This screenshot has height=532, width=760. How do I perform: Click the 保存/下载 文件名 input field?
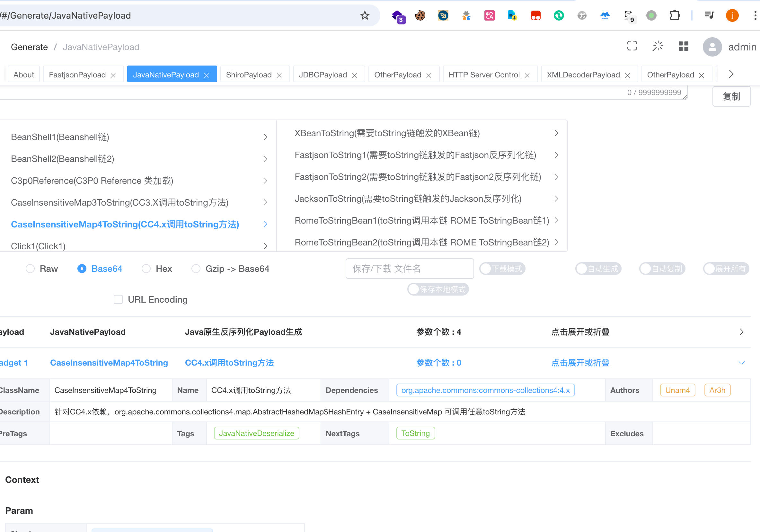coord(410,269)
